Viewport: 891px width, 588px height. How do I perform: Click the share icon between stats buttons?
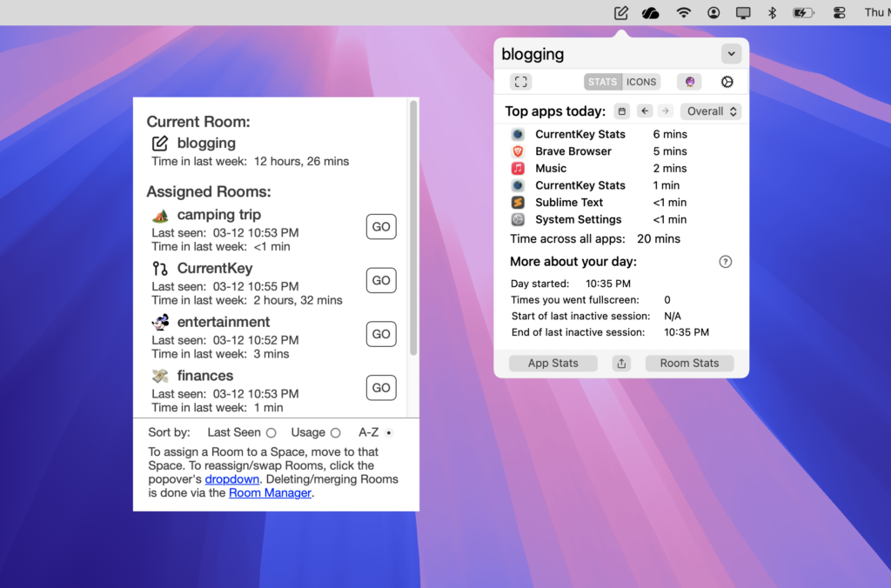click(621, 364)
